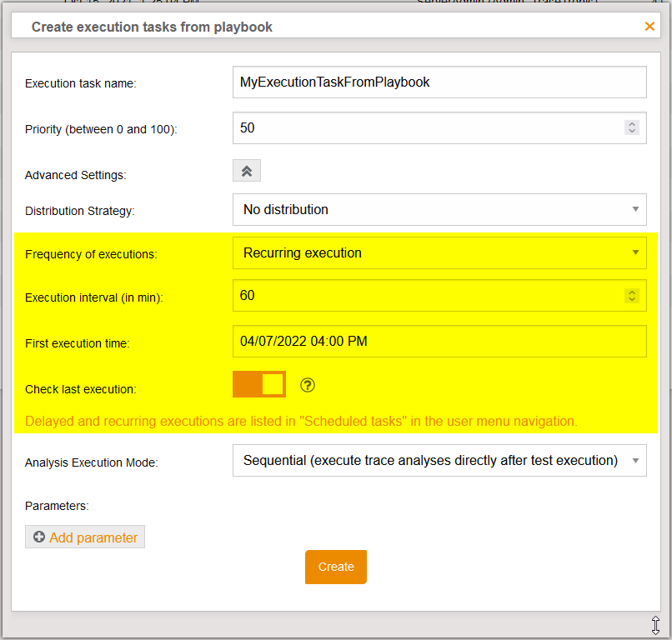Open the Frequency of executions dropdown

click(x=439, y=252)
